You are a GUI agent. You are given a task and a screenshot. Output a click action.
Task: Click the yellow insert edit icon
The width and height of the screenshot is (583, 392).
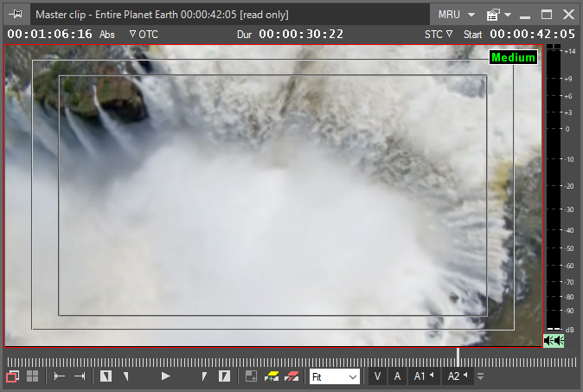click(x=272, y=376)
